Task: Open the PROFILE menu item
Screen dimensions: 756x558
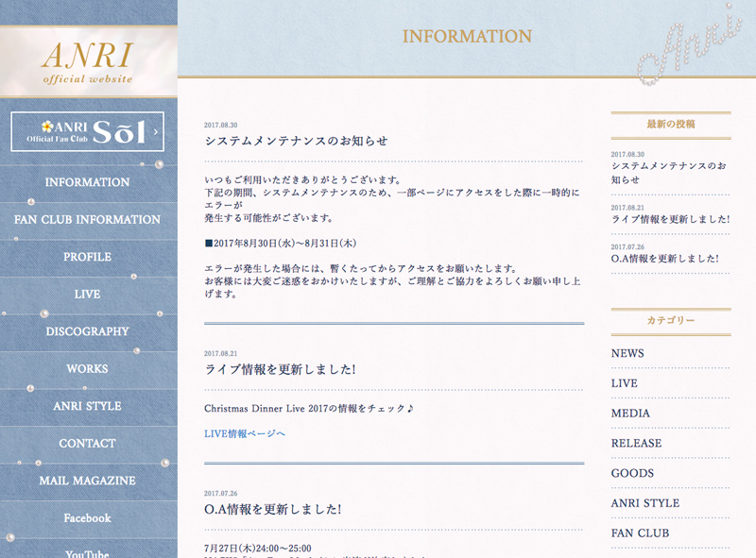Action: tap(87, 257)
